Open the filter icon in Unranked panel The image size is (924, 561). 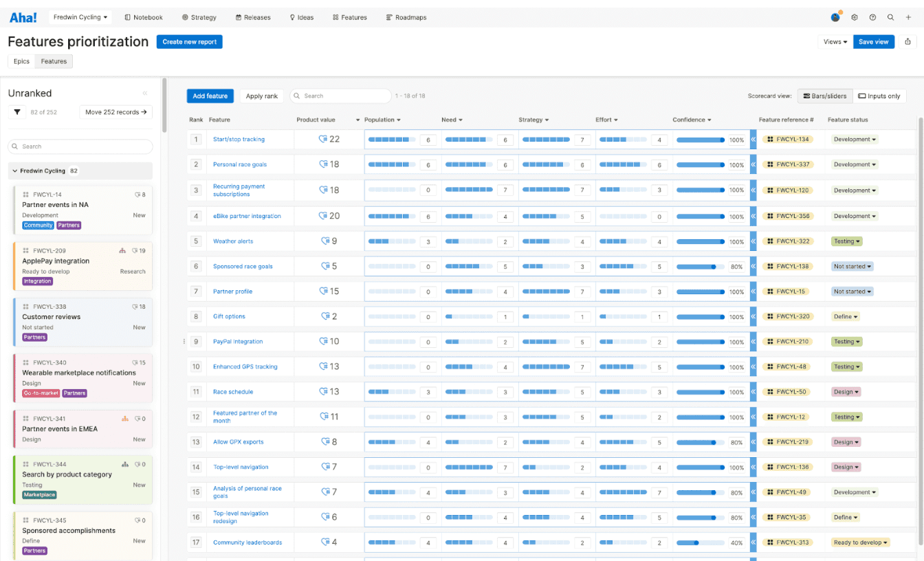16,111
